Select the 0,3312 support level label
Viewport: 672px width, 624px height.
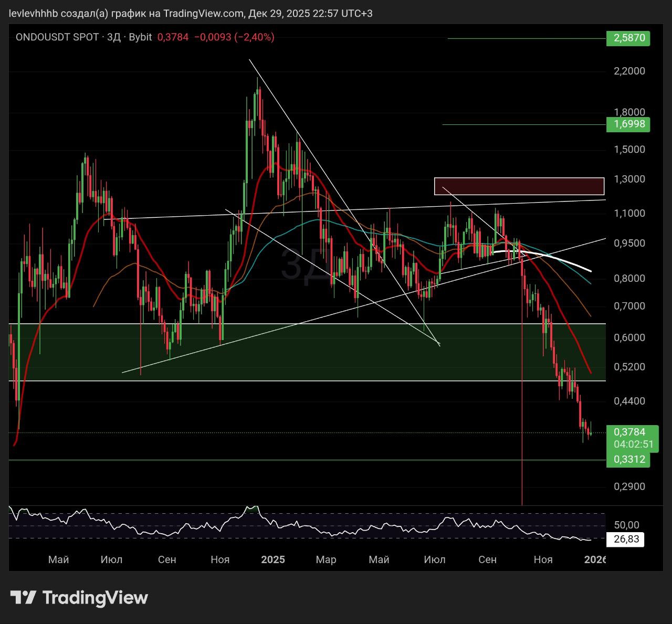(x=628, y=460)
